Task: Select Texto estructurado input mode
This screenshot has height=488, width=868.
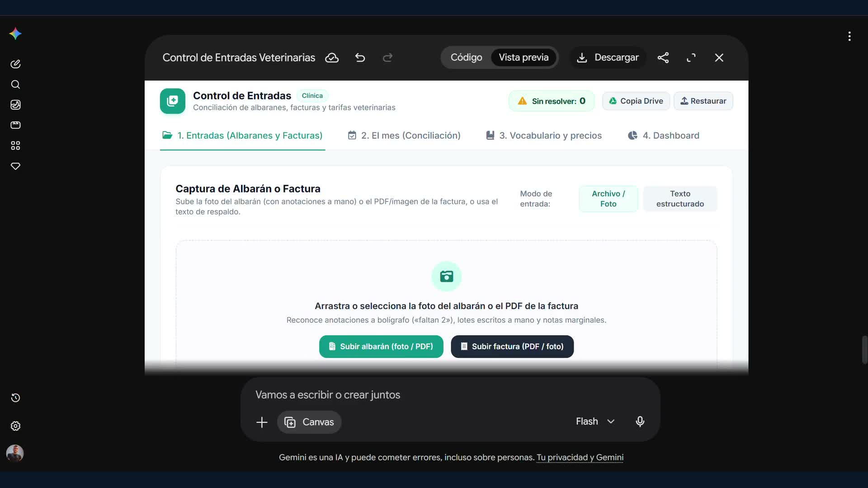Action: pos(680,199)
